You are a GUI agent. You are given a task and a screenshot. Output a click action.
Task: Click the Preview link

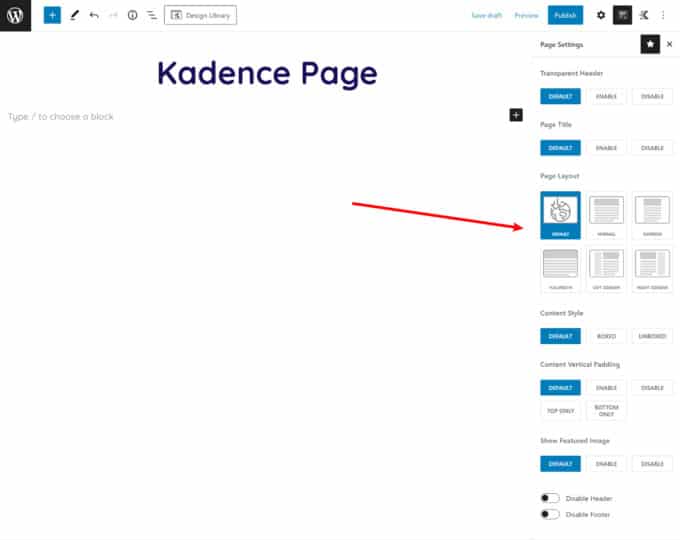[526, 16]
